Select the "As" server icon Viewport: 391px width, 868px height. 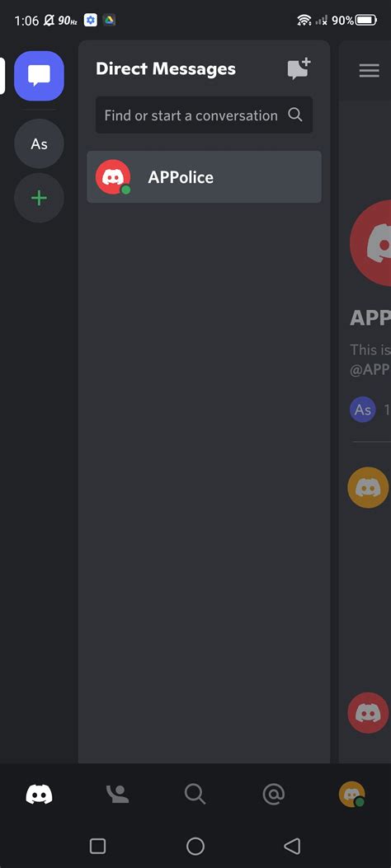pyautogui.click(x=39, y=144)
